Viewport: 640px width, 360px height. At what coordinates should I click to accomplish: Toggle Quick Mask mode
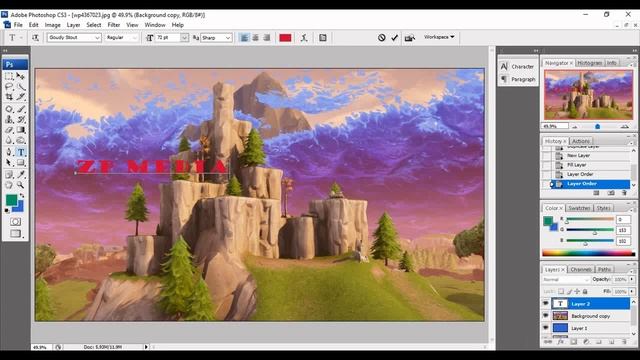coord(16,222)
